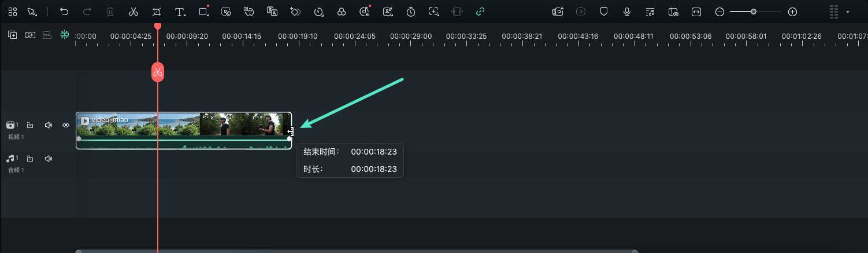Click the greyed render preview icon
Screen dimensions: 868x253
581,12
